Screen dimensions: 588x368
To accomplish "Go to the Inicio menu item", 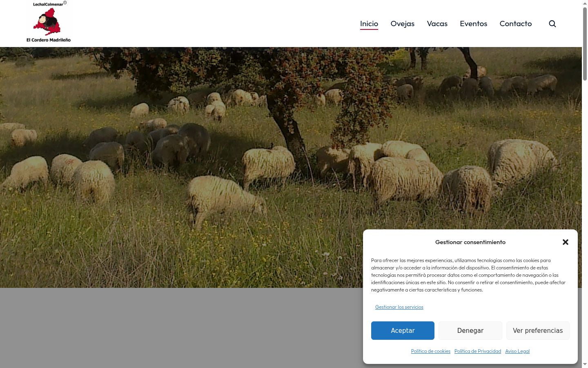I will pyautogui.click(x=369, y=24).
